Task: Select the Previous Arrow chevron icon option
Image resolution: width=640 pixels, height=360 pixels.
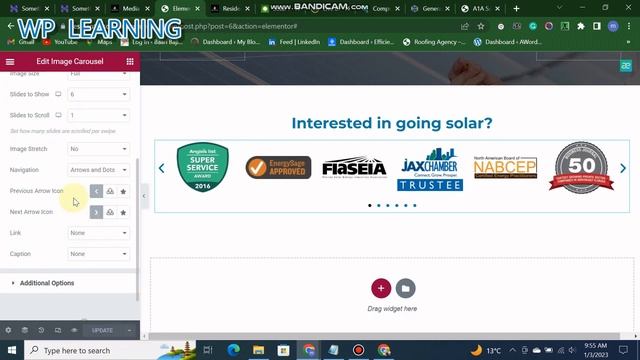Action: point(96,191)
